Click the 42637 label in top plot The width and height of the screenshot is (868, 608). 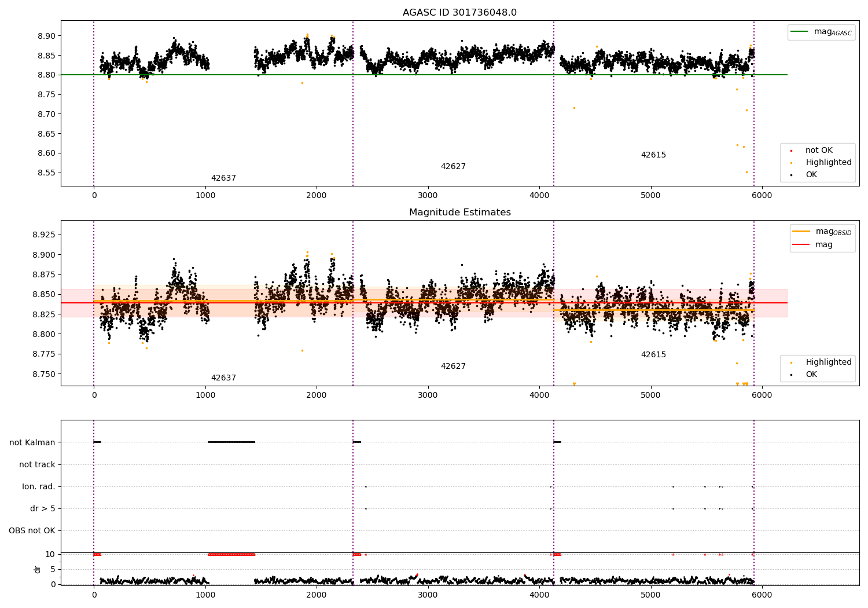coord(223,178)
